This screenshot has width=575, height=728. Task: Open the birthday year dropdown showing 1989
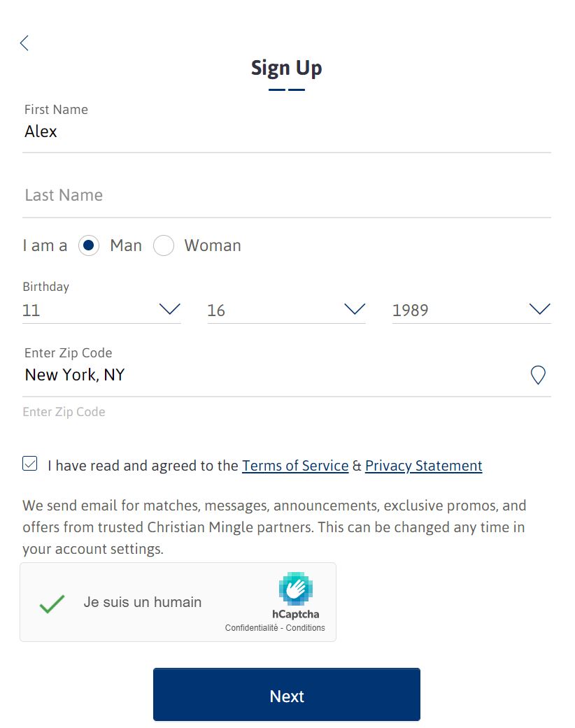[471, 310]
